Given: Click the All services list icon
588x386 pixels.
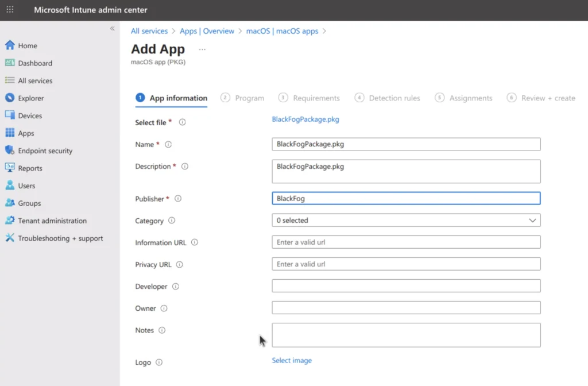Looking at the screenshot, I should tap(10, 80).
